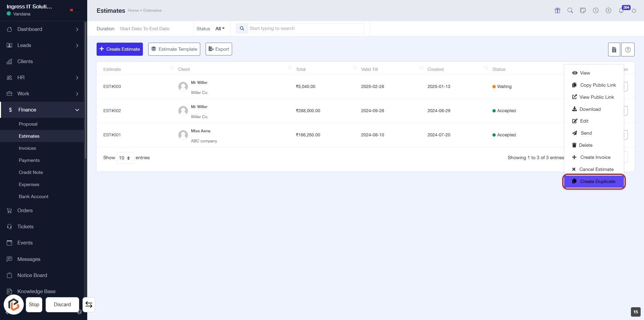Open sticky notes icon in header
Viewport: 644px width, 320px height.
coord(583,10)
